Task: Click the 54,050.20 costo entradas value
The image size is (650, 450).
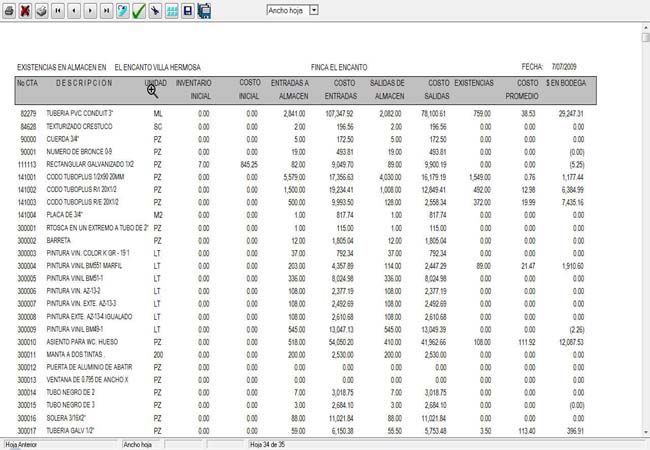Action: (x=341, y=342)
